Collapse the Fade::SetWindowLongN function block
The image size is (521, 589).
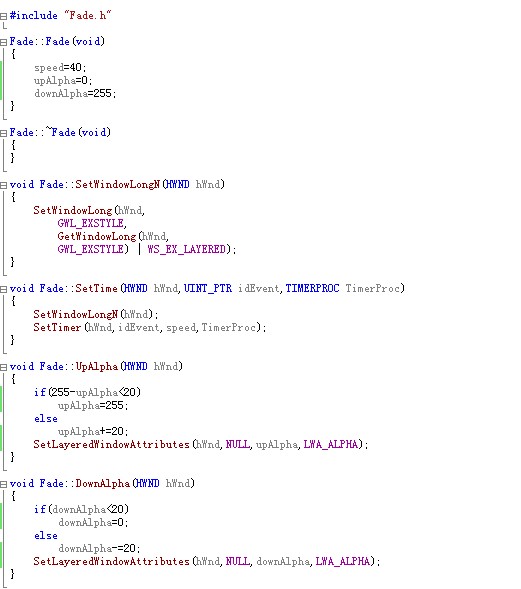pos(3,185)
